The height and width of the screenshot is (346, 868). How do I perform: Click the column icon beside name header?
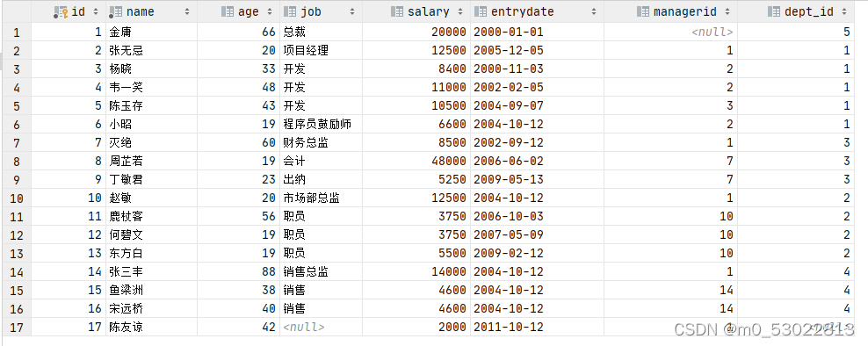[x=115, y=11]
